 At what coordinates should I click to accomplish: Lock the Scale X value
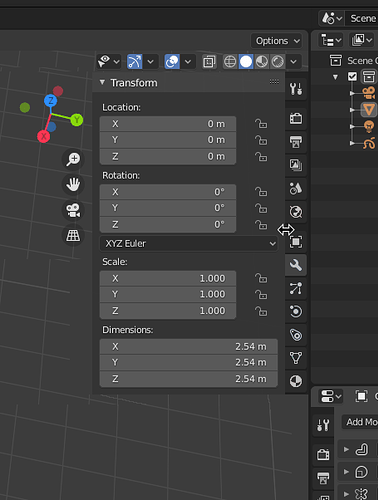tap(261, 278)
